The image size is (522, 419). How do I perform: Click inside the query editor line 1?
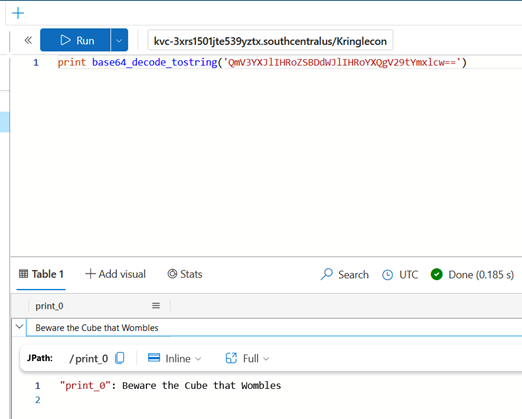click(x=288, y=62)
